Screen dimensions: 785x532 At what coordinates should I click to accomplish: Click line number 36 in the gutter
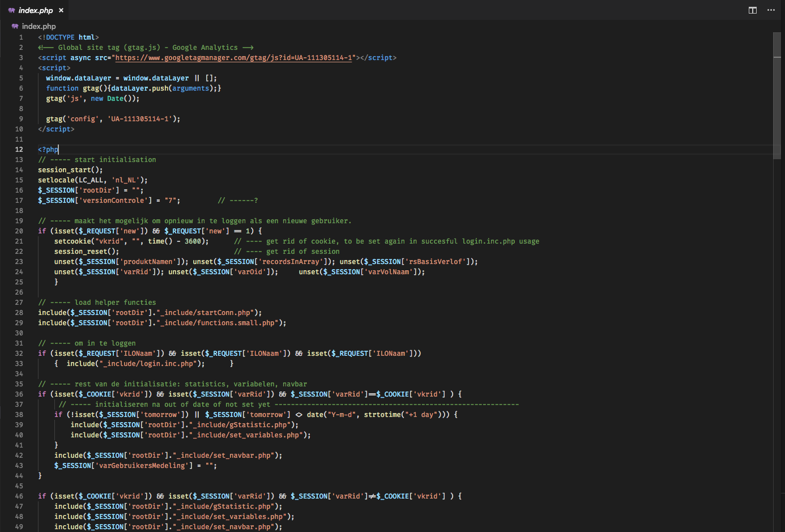(x=19, y=394)
